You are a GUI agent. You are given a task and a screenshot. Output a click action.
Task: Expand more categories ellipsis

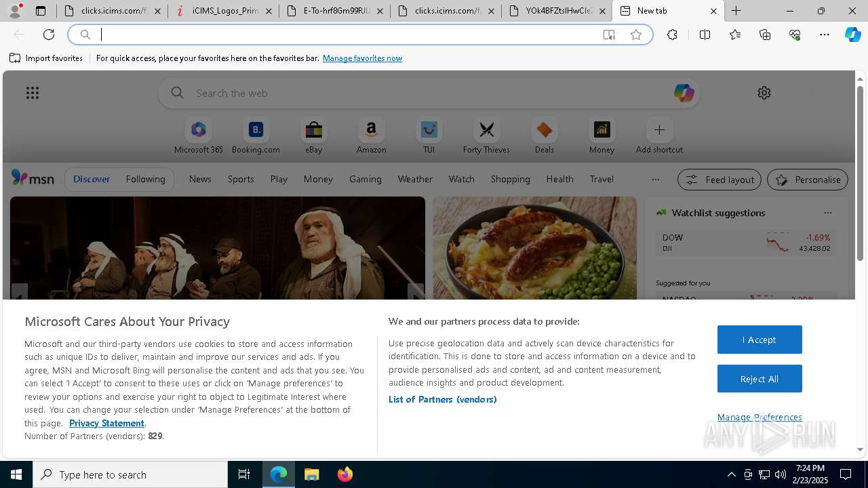[655, 180]
